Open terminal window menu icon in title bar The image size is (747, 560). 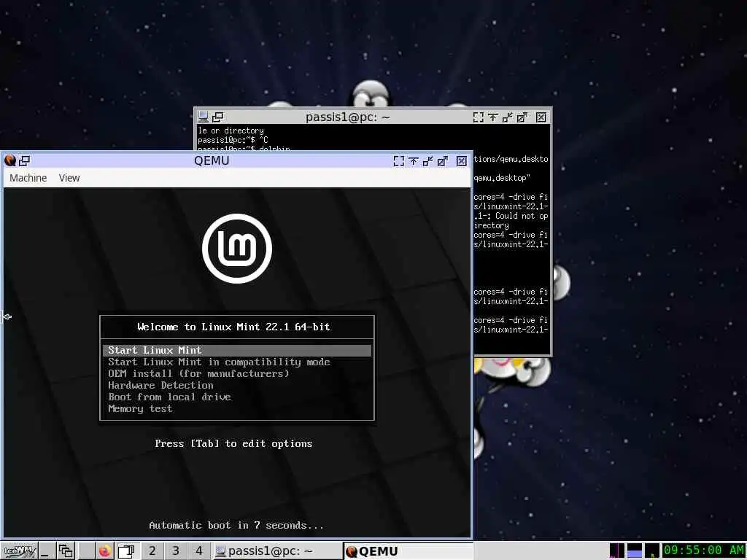pyautogui.click(x=204, y=117)
